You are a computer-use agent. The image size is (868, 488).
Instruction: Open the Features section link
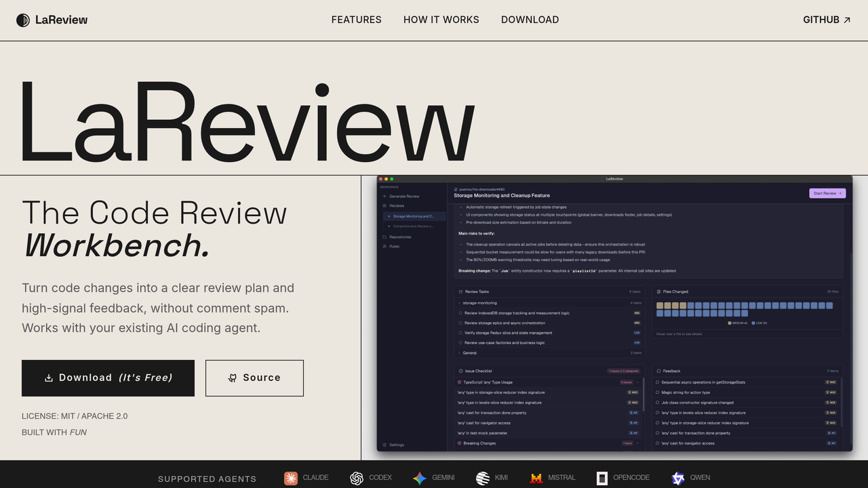pyautogui.click(x=356, y=20)
